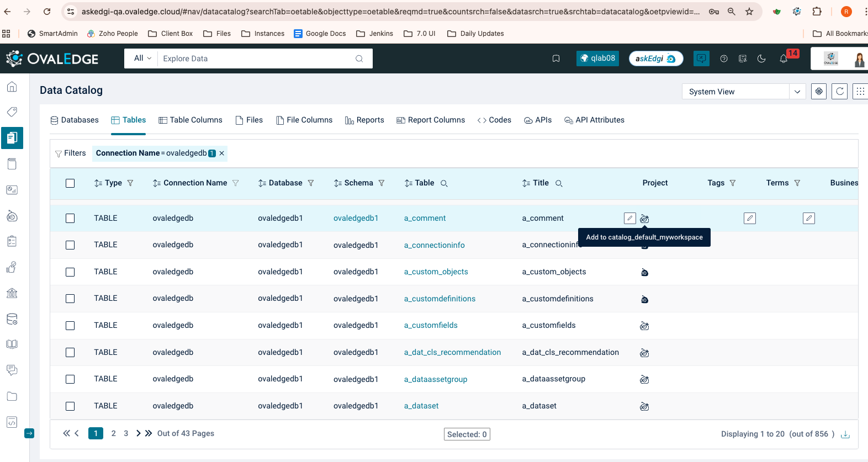Click the refresh icon beside System View

[x=839, y=92]
